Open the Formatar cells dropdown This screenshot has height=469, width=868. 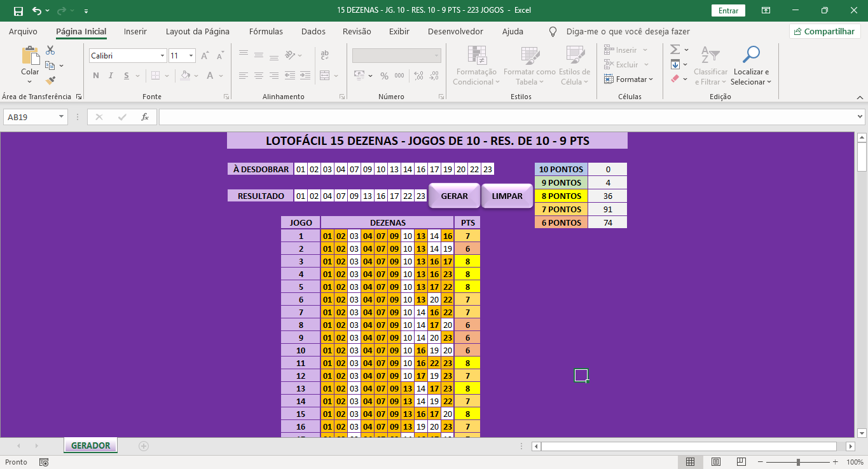tap(628, 79)
